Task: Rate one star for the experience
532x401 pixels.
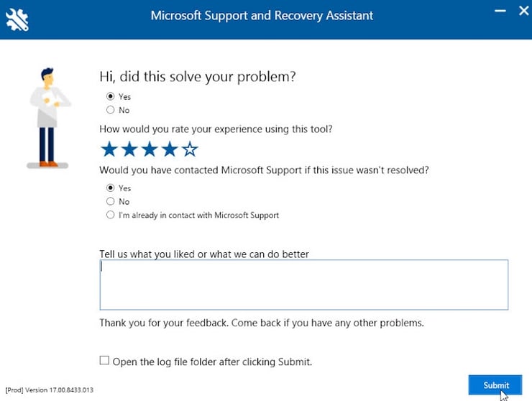Action: point(109,149)
